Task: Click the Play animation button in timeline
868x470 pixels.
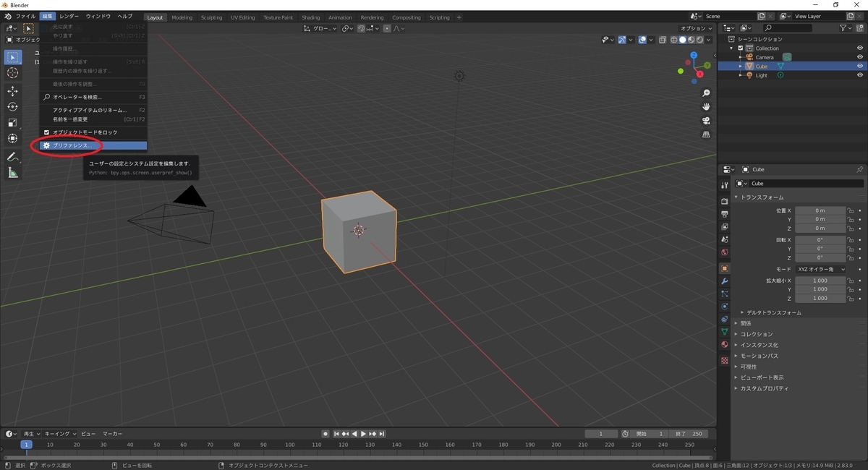Action: 363,434
